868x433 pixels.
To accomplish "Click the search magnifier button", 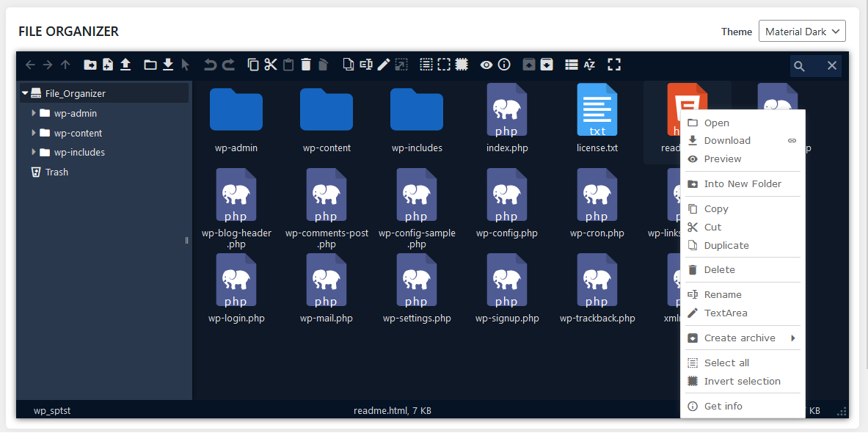I will point(799,65).
